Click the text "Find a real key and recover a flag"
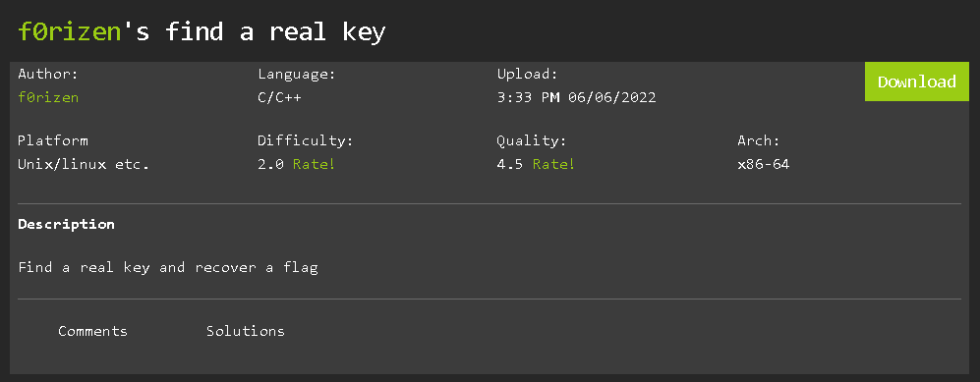Viewport: 980px width, 382px height. (x=168, y=268)
